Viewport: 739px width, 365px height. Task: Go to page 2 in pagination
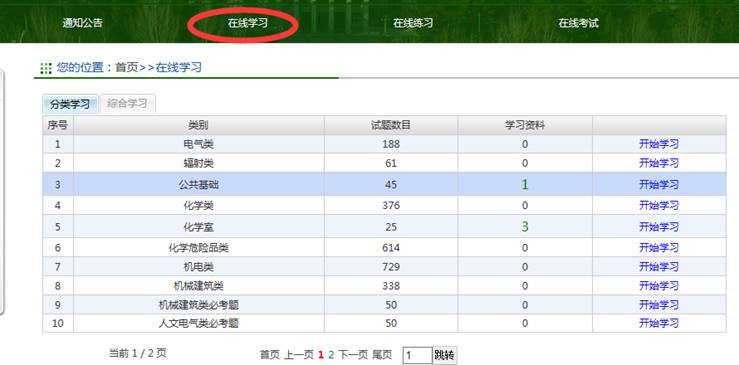331,355
